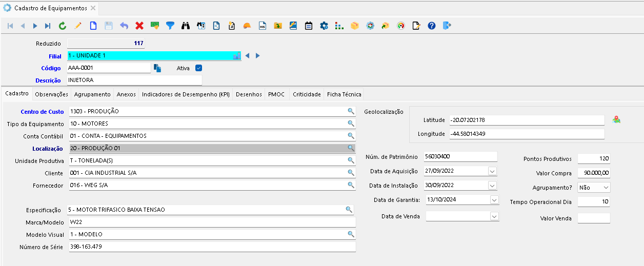Open map location icon beside Latitude
Screen dimensions: 644x266
point(616,119)
